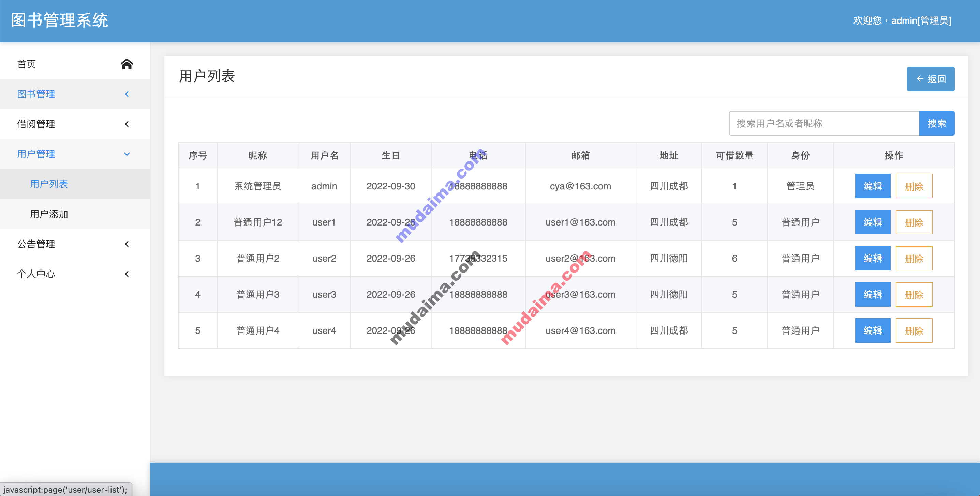Screen dimensions: 980x496
Task: Delete the user4 row
Action: (x=914, y=331)
